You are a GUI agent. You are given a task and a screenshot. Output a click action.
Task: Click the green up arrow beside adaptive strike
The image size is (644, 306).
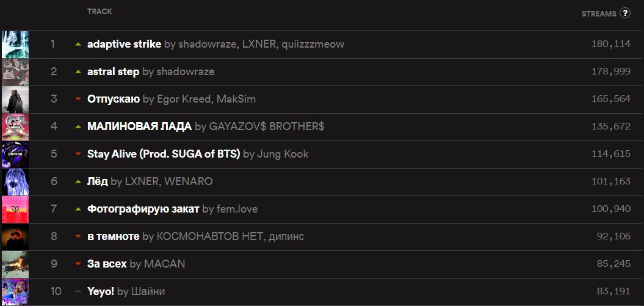(78, 45)
